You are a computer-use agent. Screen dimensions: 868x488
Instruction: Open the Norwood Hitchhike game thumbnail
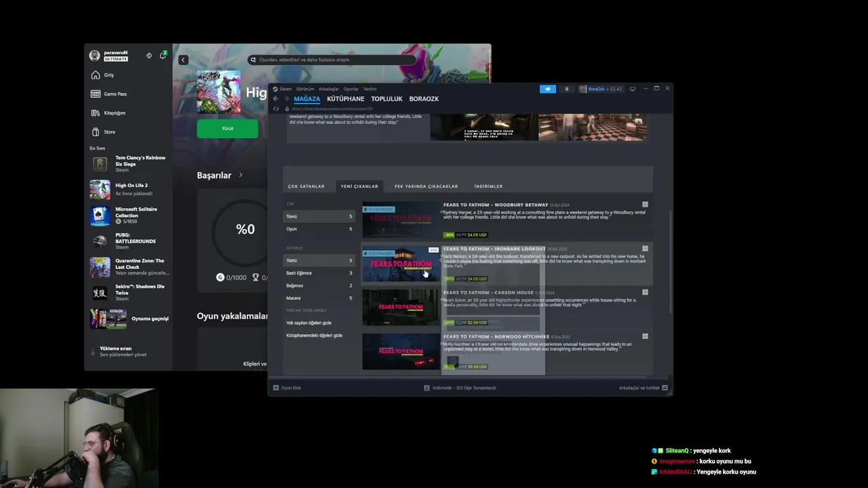point(401,352)
